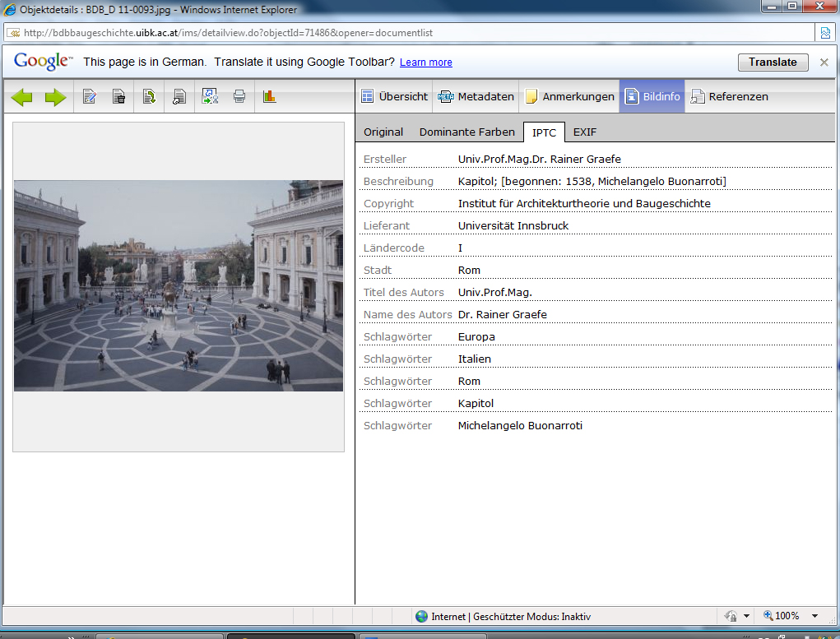Viewport: 840px width, 639px height.
Task: Navigate back using the green left arrow
Action: point(22,96)
